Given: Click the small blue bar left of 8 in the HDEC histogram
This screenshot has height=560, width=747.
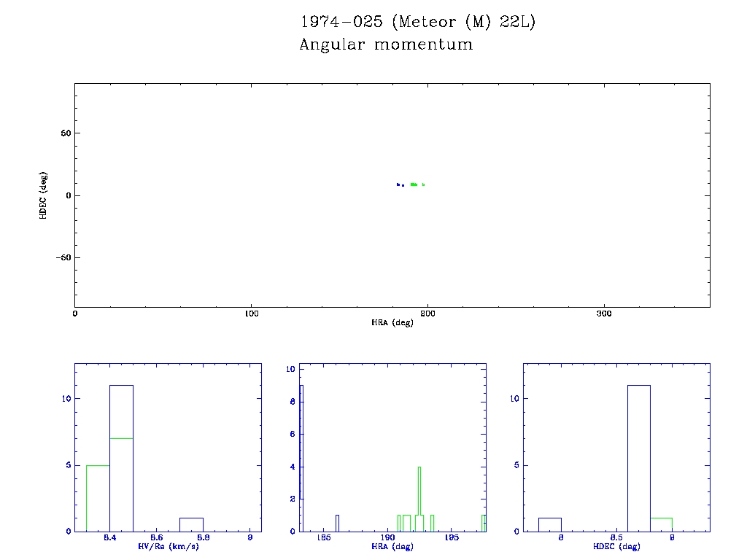Looking at the screenshot, I should pyautogui.click(x=549, y=524).
